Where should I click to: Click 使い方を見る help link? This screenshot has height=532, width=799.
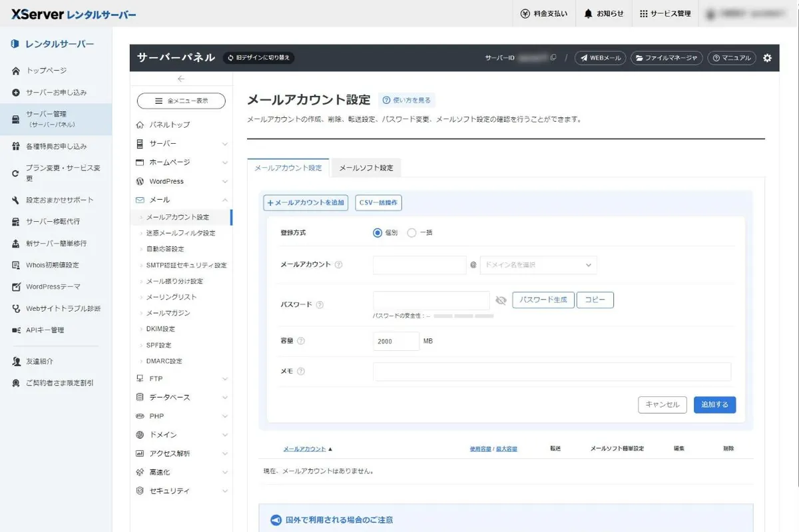(407, 101)
